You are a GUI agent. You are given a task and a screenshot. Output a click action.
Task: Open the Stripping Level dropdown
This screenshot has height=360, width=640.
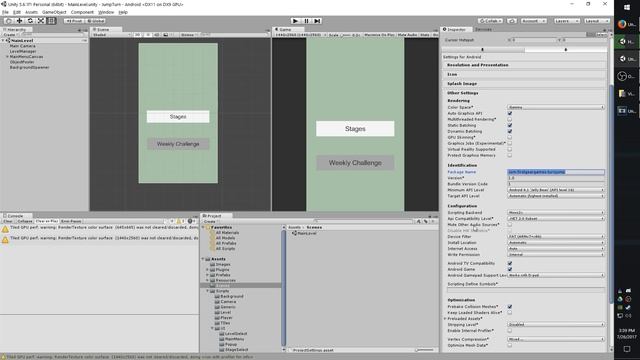556,324
